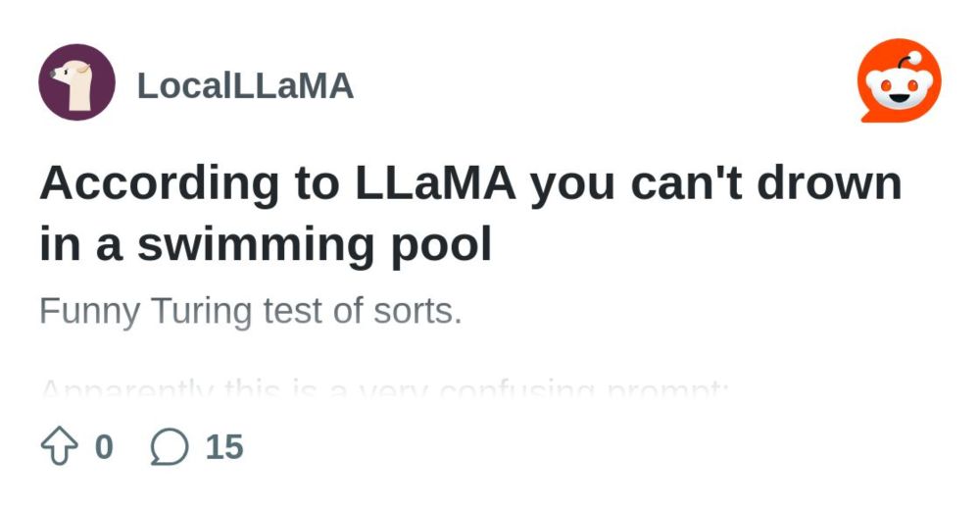Select the upvote count number 0
The image size is (980, 511).
coord(104,446)
